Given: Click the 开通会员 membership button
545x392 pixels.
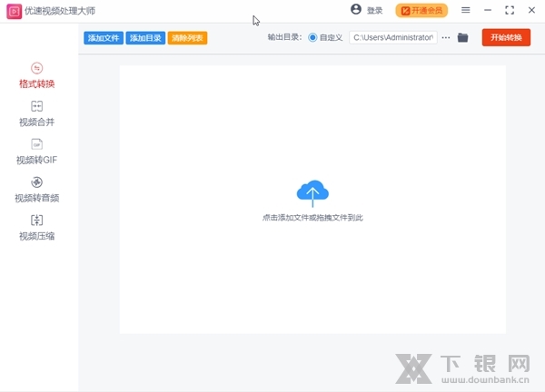Looking at the screenshot, I should 421,11.
